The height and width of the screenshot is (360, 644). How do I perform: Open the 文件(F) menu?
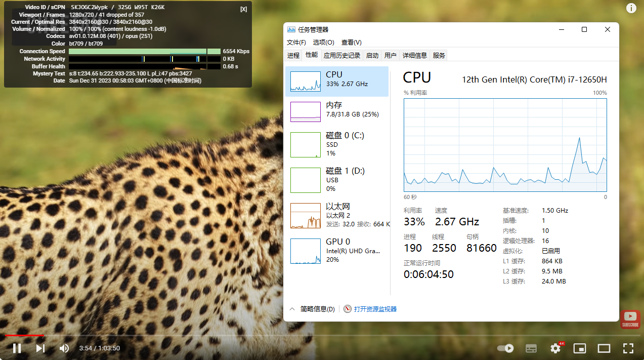(296, 43)
